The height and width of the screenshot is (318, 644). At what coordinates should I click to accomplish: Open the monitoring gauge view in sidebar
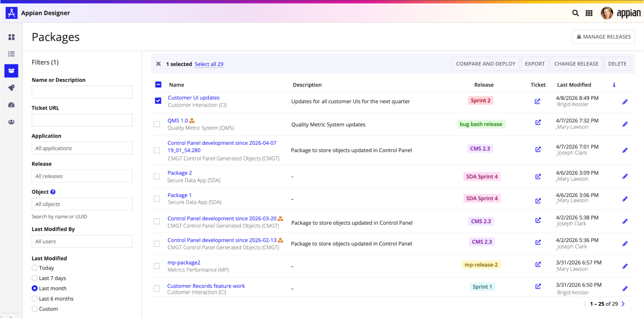click(x=11, y=105)
